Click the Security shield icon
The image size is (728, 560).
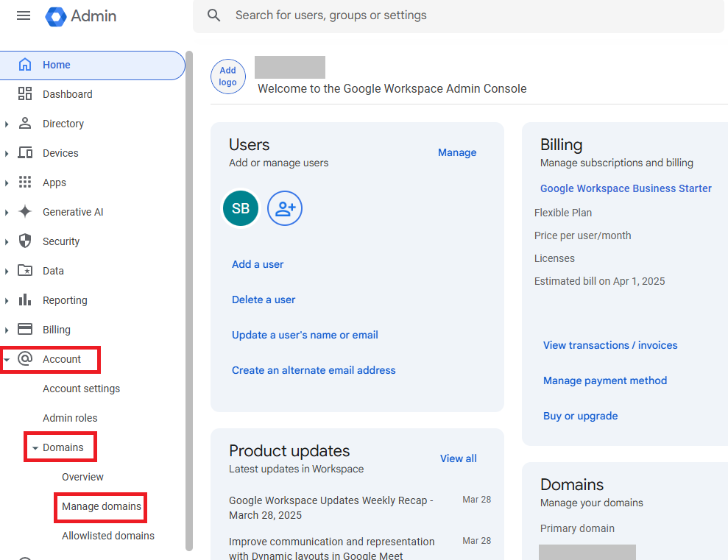click(25, 241)
